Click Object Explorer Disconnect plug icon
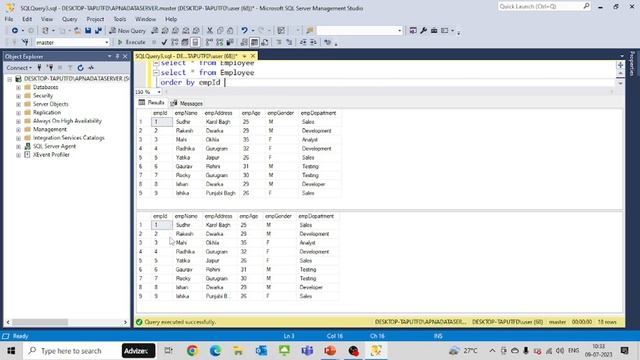The width and height of the screenshot is (640, 360). point(50,68)
